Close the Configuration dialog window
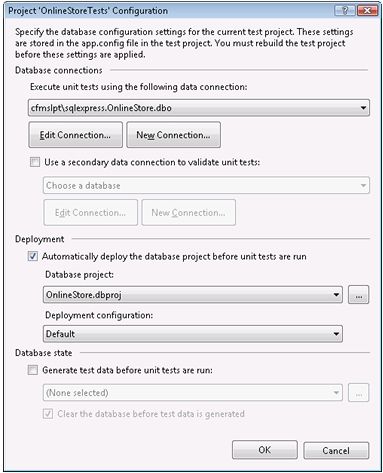This screenshot has width=383, height=473. (367, 11)
